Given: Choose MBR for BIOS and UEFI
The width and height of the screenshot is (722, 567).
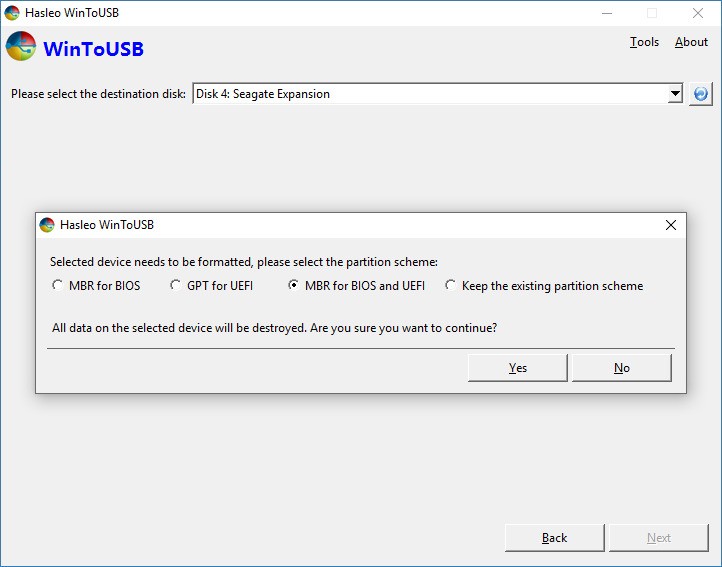Looking at the screenshot, I should tap(356, 286).
